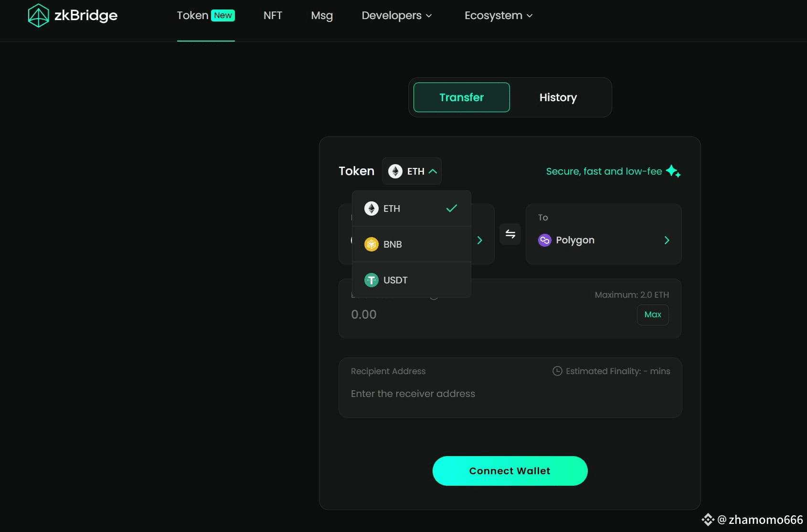Click the BNB coin icon in dropdown
Image resolution: width=807 pixels, height=532 pixels.
coord(372,244)
